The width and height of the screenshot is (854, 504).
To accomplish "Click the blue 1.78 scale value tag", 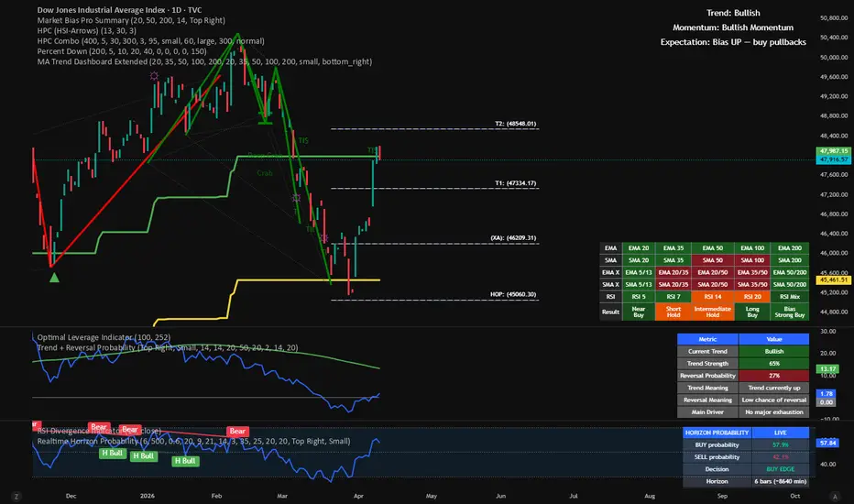I will [827, 393].
